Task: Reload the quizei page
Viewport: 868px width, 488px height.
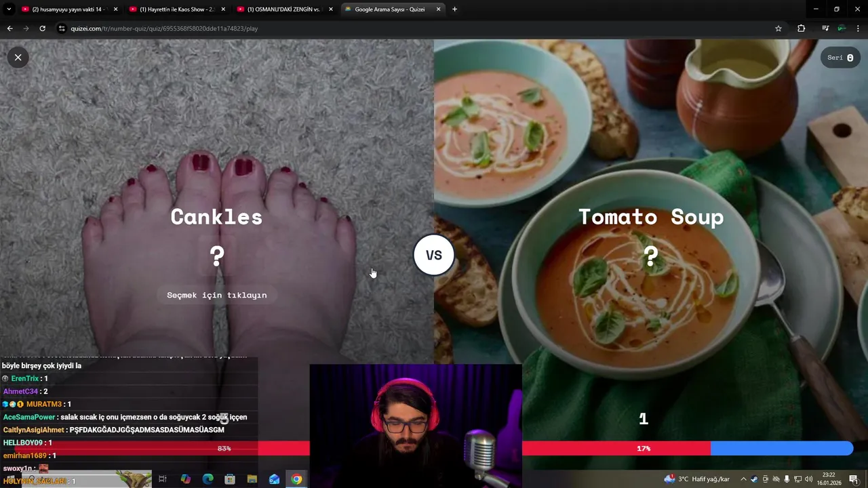Action: click(x=42, y=28)
